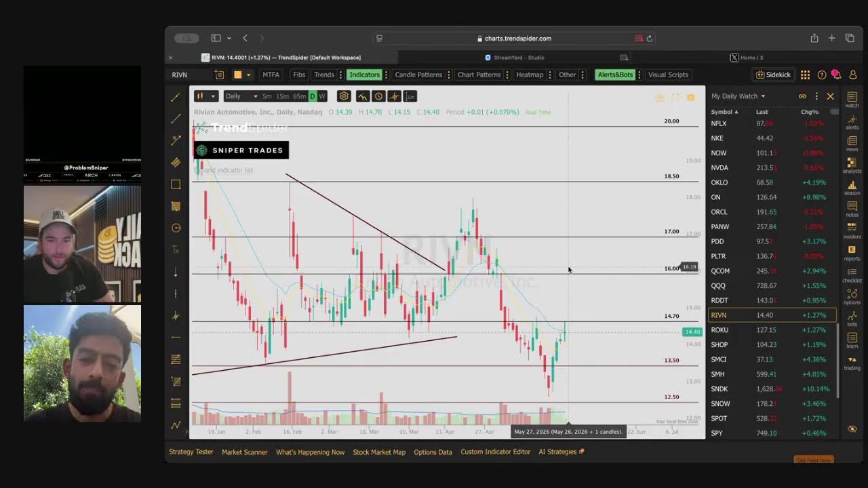
Task: Click the browser address bar
Action: [513, 39]
